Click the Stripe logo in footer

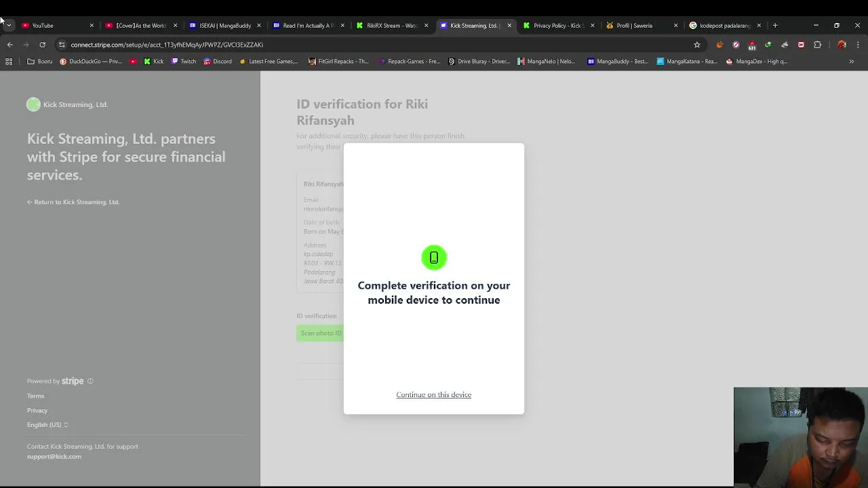73,381
